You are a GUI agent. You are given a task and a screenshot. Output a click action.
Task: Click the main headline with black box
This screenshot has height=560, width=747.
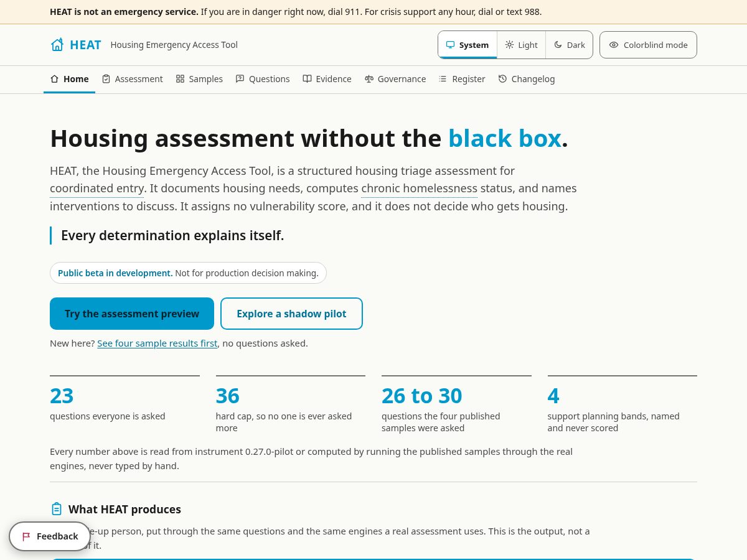309,138
